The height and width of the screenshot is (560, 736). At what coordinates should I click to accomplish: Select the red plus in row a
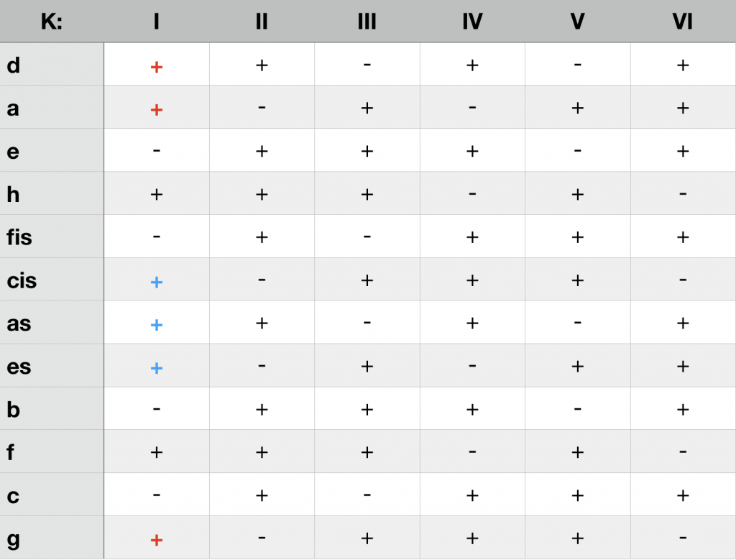(x=157, y=109)
